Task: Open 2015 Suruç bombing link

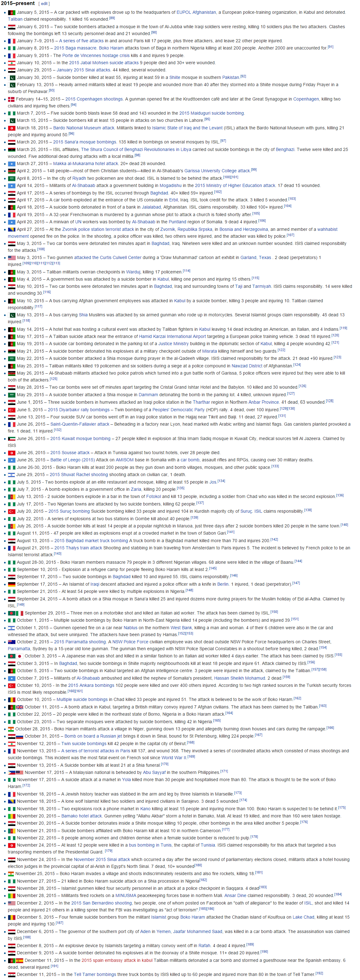Action: (69, 512)
